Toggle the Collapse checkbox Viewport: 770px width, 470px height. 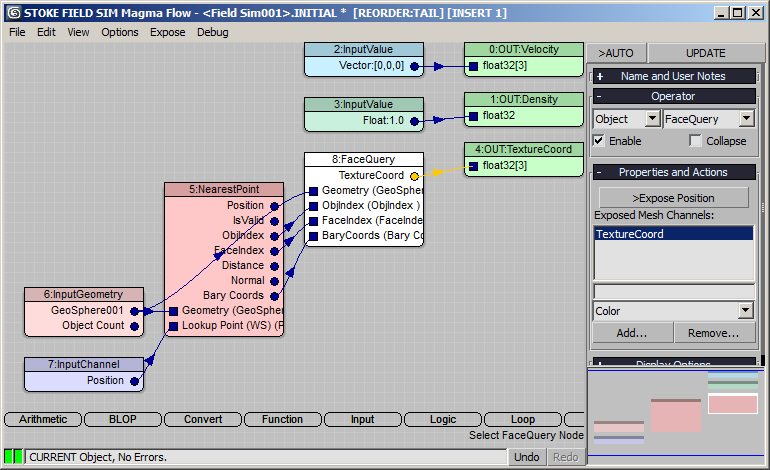(695, 140)
